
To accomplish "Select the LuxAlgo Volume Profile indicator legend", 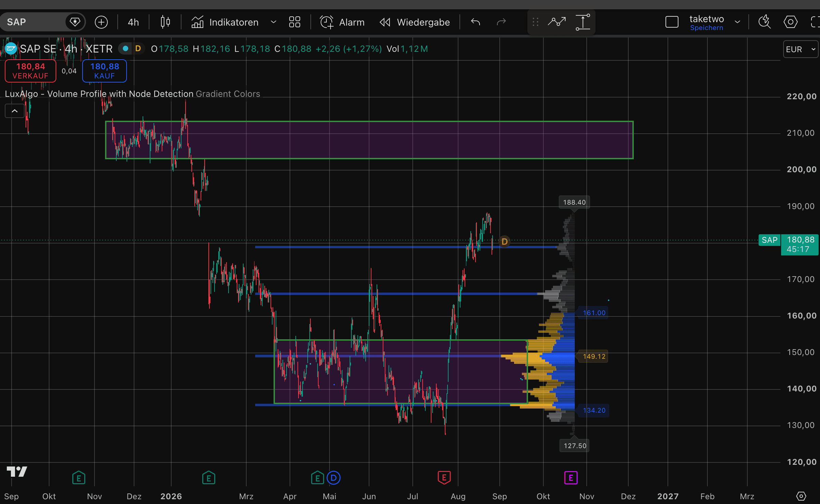I will click(133, 94).
